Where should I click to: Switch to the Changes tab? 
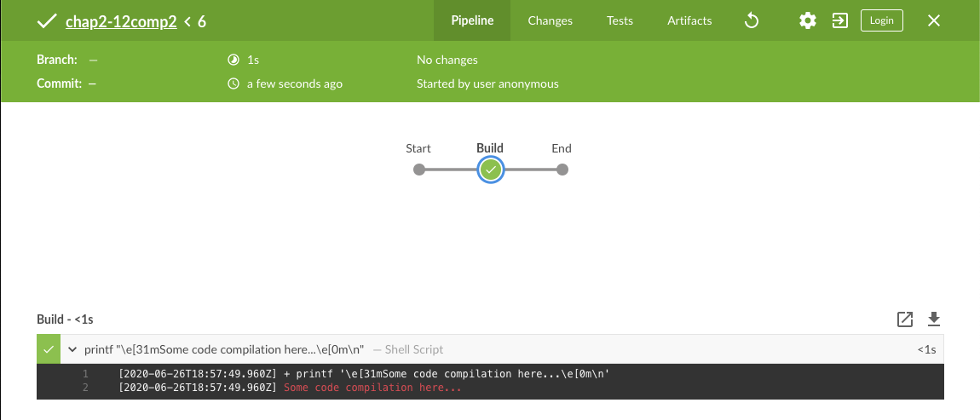(x=550, y=20)
